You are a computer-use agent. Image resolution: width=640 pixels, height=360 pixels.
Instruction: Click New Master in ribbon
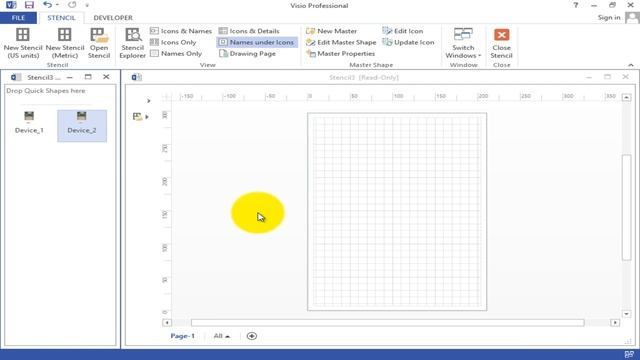coord(331,31)
